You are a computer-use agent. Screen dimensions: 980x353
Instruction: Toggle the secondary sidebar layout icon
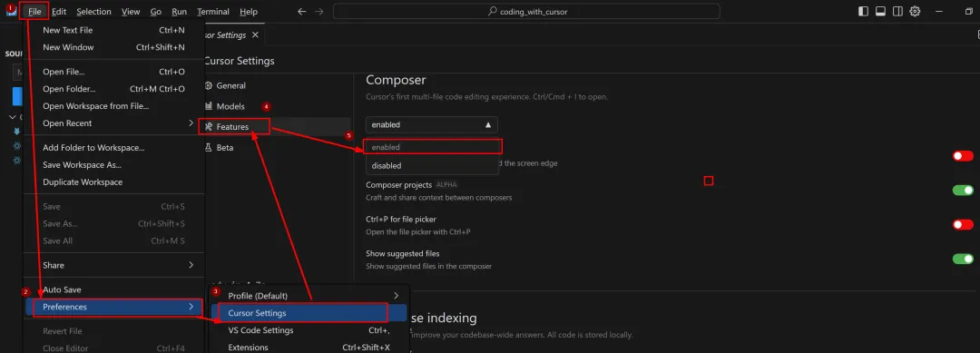pyautogui.click(x=897, y=11)
